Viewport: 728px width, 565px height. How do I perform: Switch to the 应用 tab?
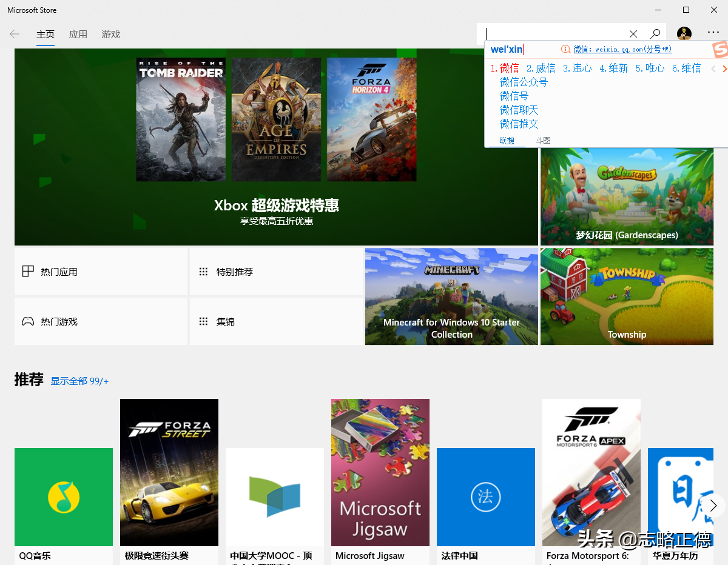point(78,35)
